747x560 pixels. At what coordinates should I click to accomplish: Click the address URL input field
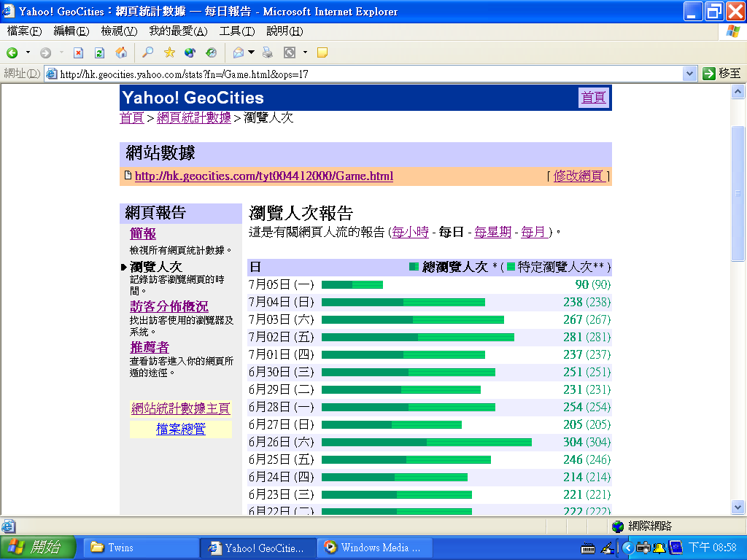(x=370, y=74)
